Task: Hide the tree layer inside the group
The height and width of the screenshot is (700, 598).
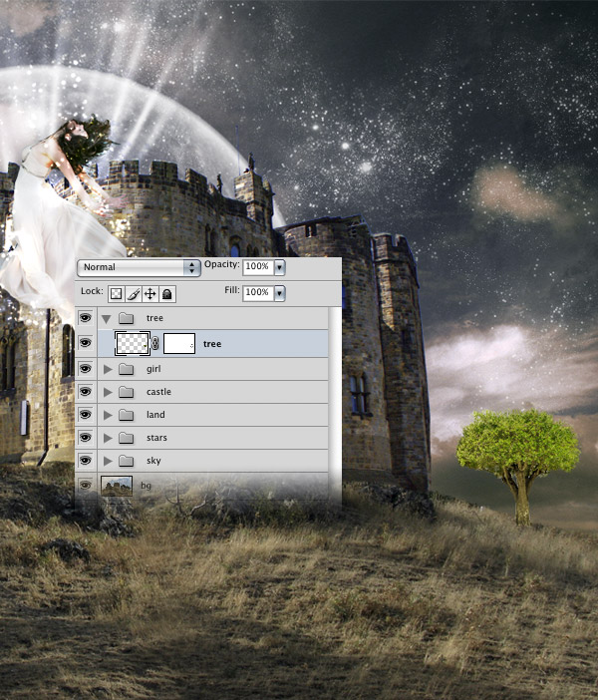Action: [86, 343]
